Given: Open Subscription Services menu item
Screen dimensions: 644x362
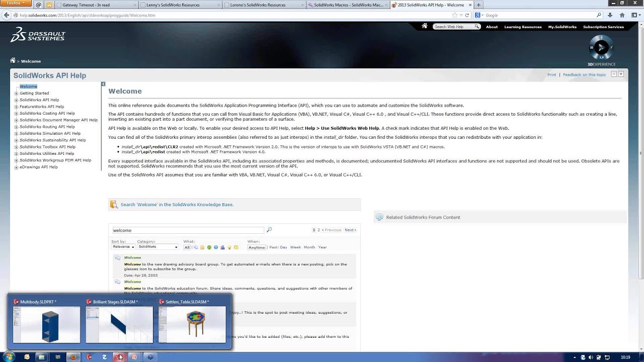Looking at the screenshot, I should (x=603, y=27).
